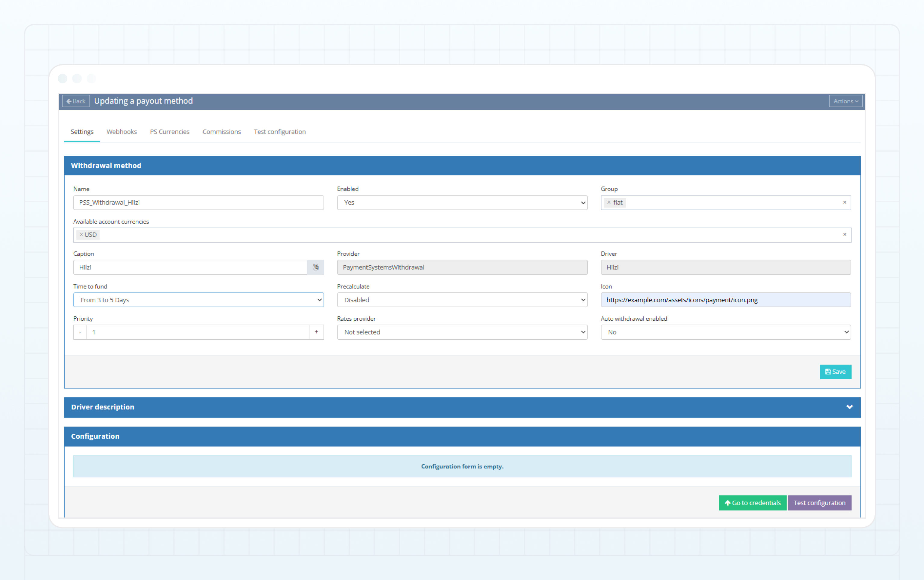Click the Provider field PaymentSystemsWithdrawal
Screen dimensions: 924x580
point(462,267)
